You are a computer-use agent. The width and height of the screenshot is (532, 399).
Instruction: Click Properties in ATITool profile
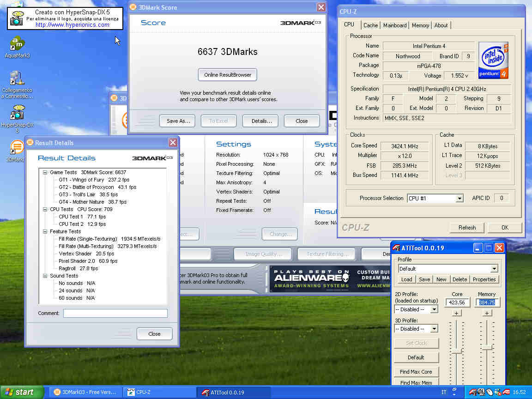pos(484,279)
